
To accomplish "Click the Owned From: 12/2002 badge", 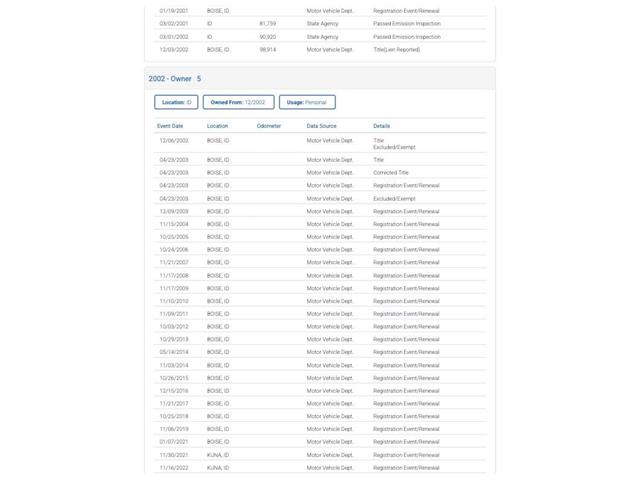I will coord(238,102).
